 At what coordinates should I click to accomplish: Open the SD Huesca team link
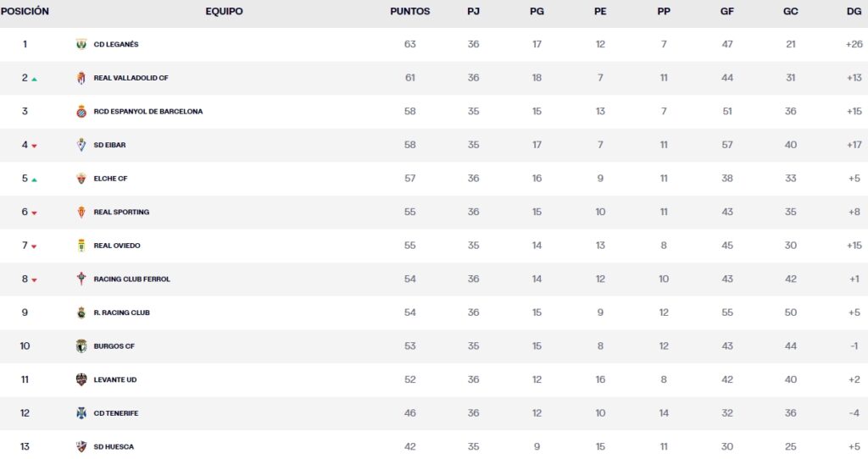click(x=114, y=447)
